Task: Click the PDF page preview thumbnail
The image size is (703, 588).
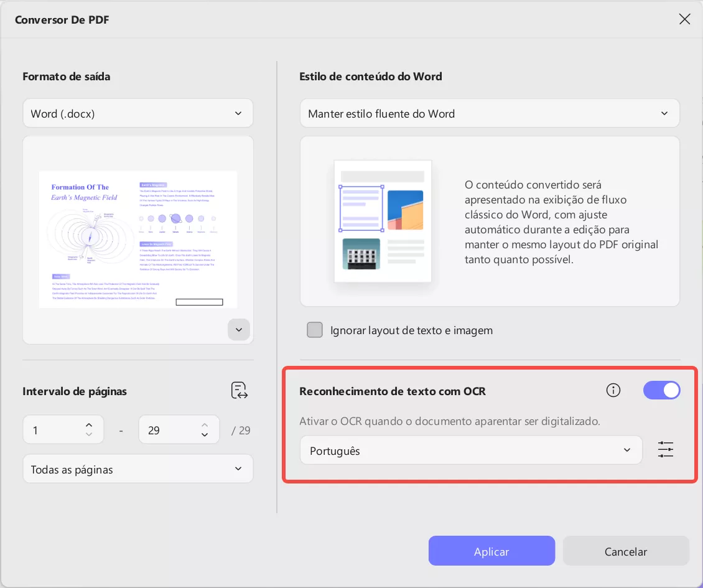Action: coord(137,238)
